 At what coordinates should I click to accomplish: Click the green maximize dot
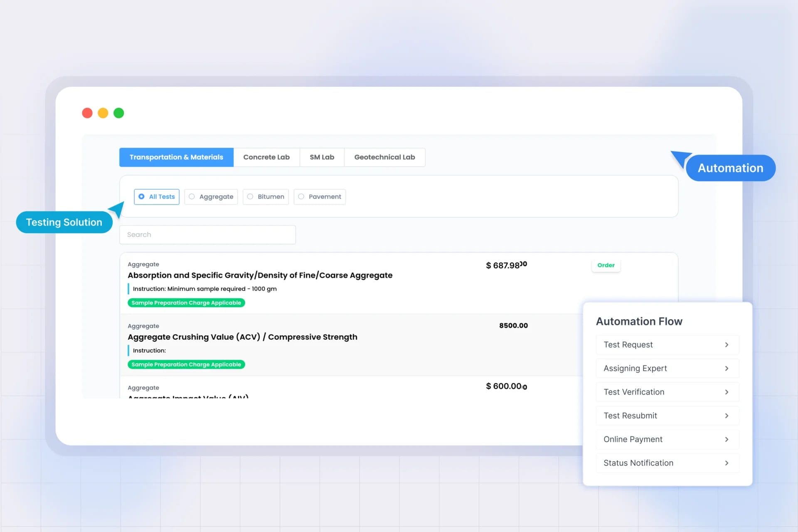tap(119, 113)
